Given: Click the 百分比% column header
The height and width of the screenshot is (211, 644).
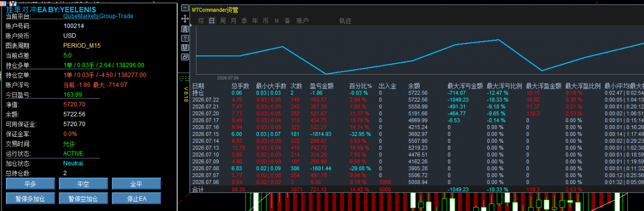Looking at the screenshot, I should click(x=361, y=85).
